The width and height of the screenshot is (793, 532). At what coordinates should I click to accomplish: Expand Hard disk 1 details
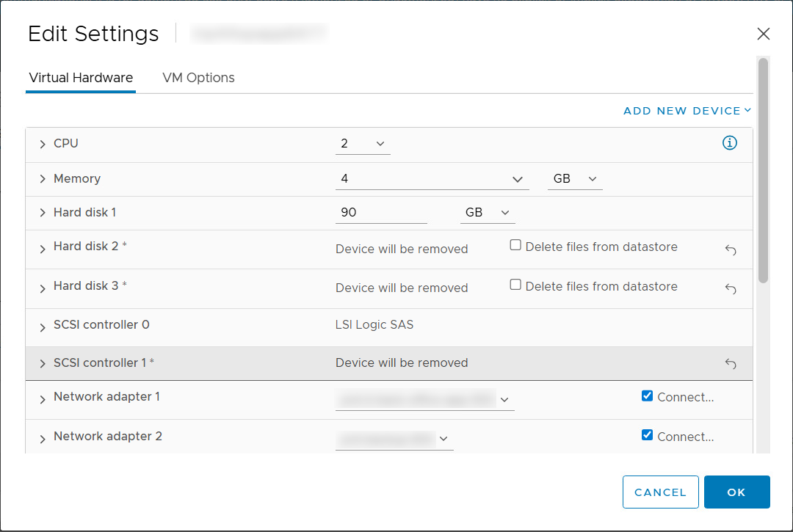(x=42, y=212)
